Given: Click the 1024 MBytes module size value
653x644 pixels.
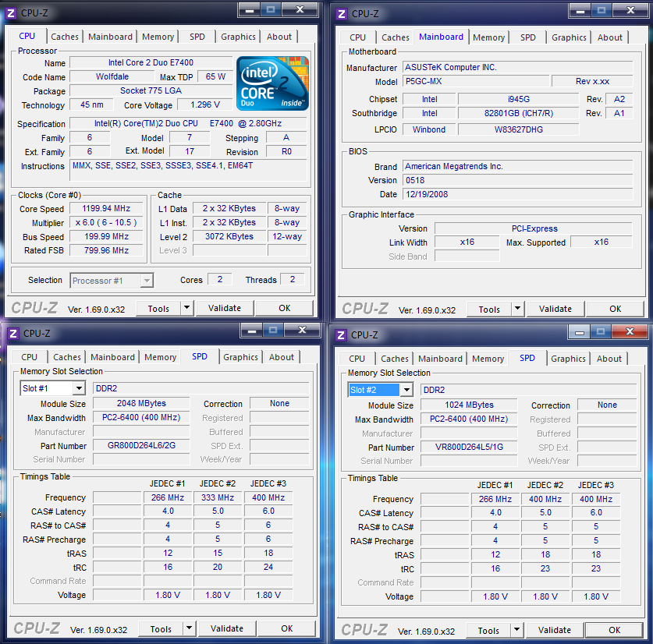Looking at the screenshot, I should (469, 405).
